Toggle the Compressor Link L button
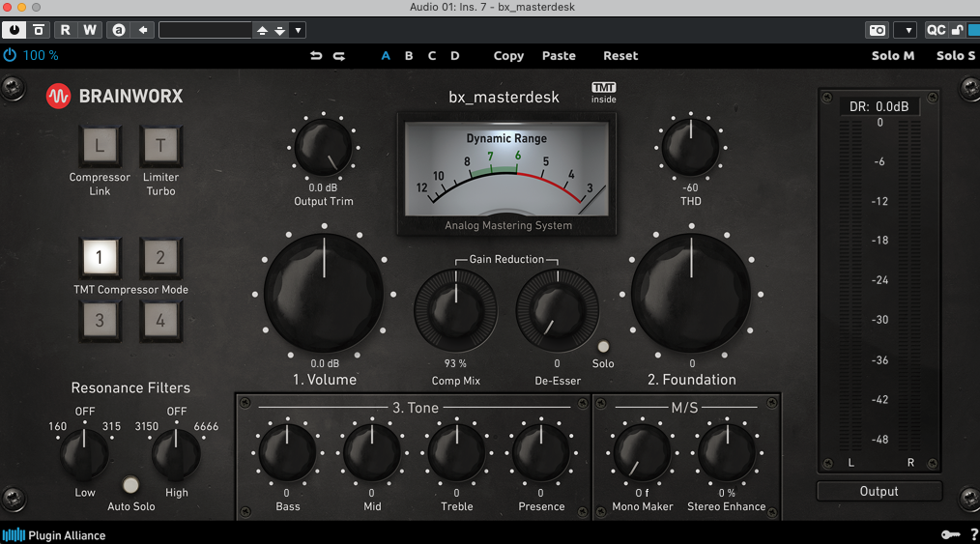This screenshot has width=980, height=544. pos(100,146)
